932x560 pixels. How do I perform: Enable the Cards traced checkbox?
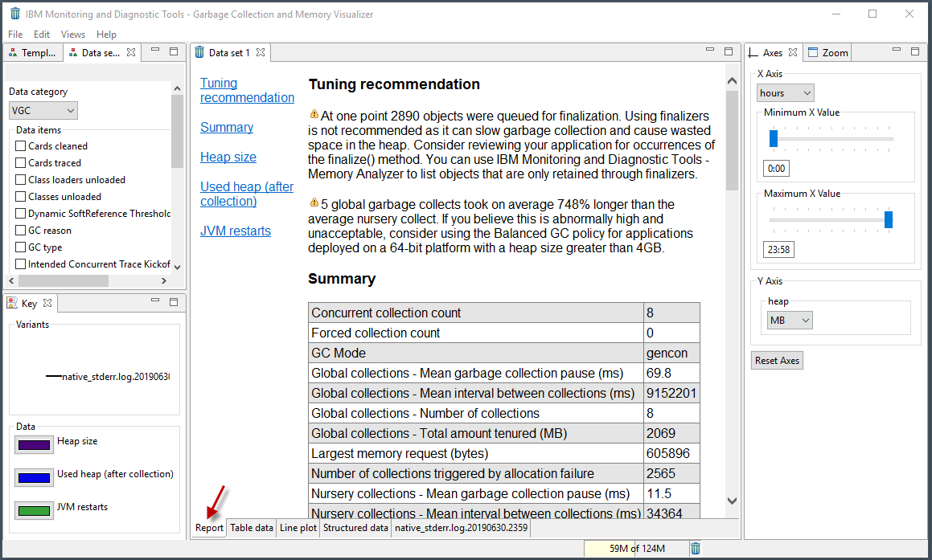click(21, 163)
